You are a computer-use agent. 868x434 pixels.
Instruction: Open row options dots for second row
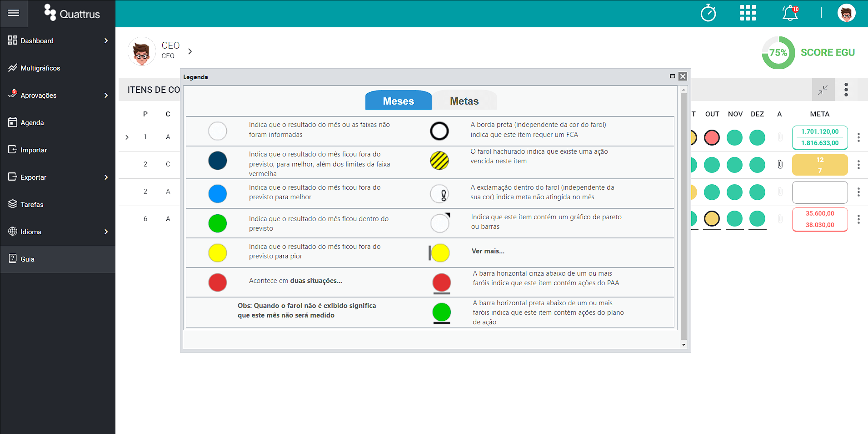858,165
